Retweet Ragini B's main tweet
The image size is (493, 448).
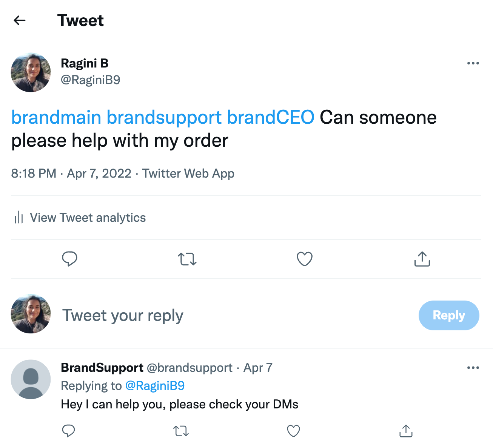click(x=187, y=259)
